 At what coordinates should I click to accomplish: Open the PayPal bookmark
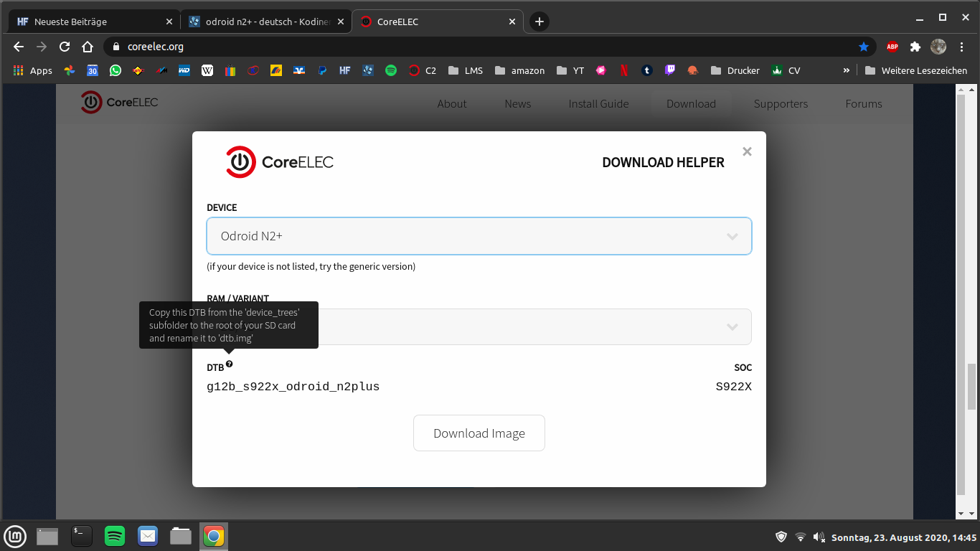pos(323,70)
